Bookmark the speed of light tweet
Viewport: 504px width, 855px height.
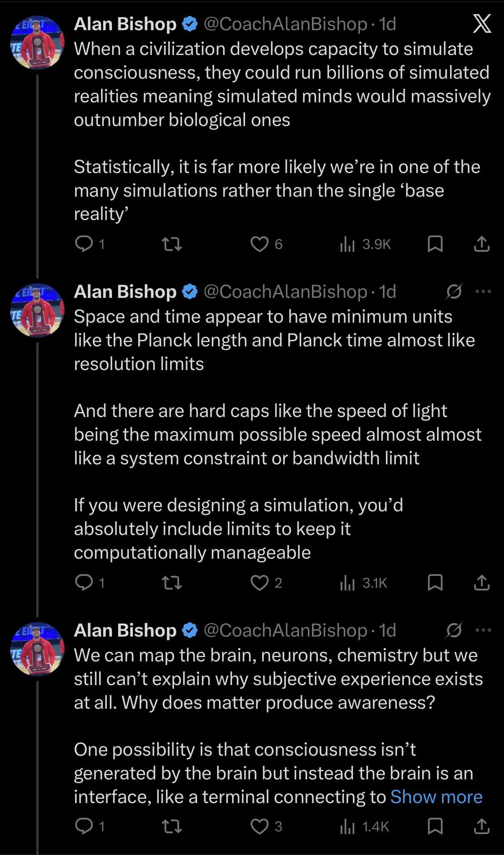click(435, 583)
